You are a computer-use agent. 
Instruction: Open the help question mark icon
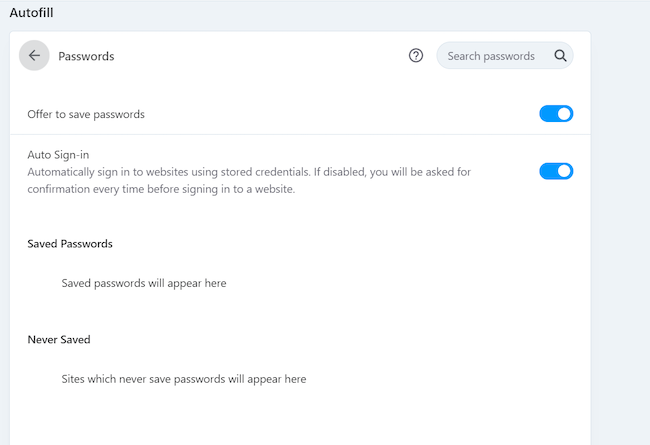pyautogui.click(x=416, y=56)
